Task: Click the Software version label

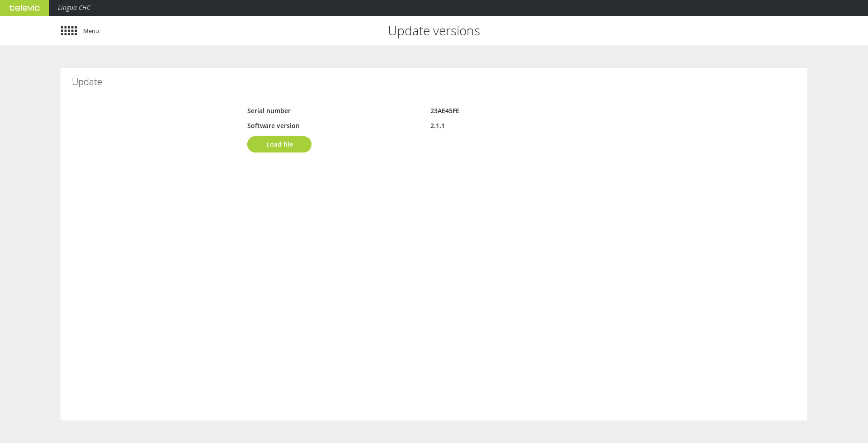Action: [x=273, y=126]
